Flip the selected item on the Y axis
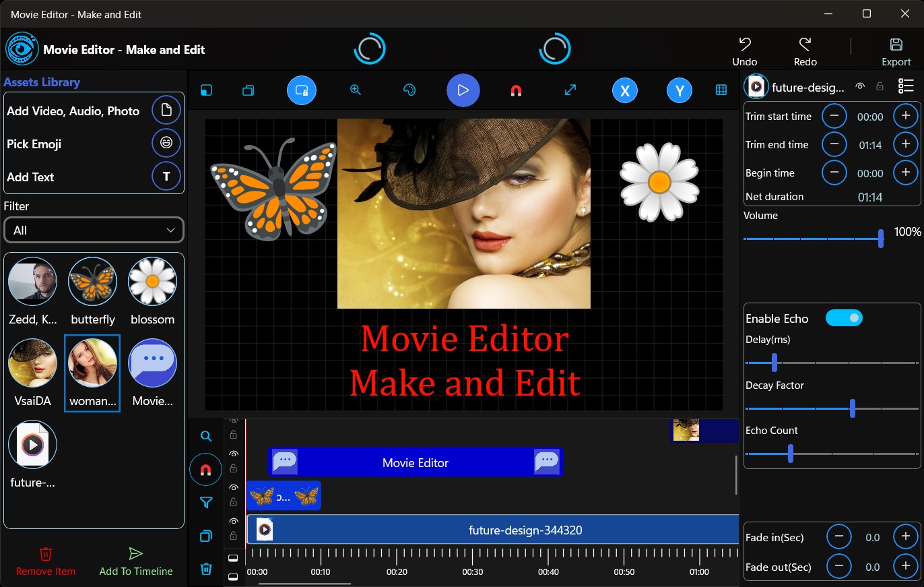This screenshot has height=587, width=924. pyautogui.click(x=679, y=90)
